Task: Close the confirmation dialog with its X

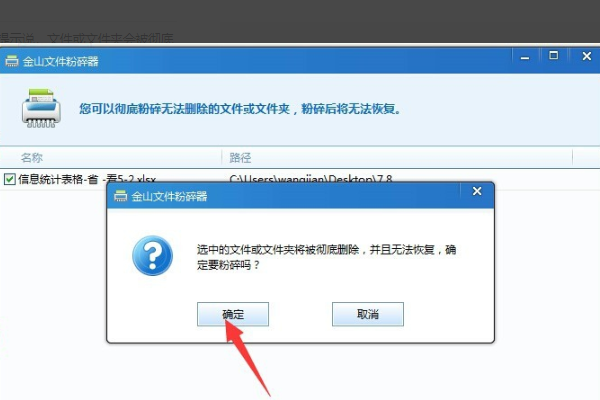Action: [477, 191]
